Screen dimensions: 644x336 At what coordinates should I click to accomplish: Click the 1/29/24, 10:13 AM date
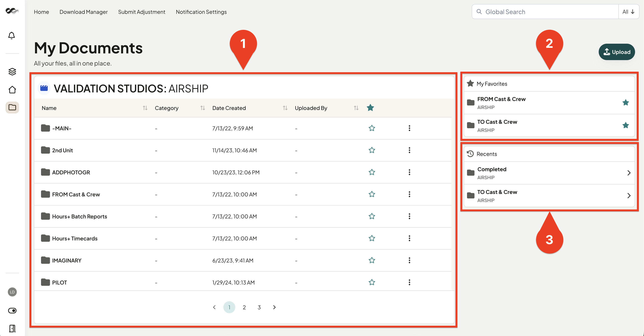point(233,283)
